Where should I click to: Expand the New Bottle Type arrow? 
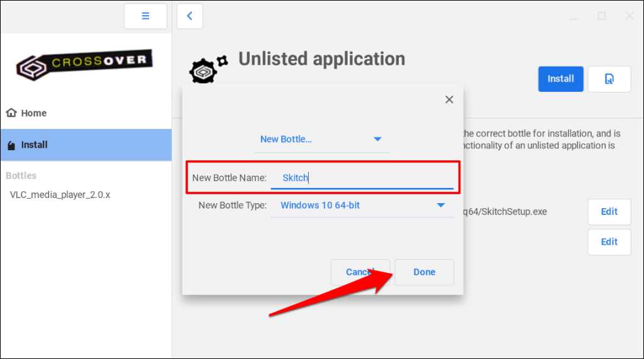pyautogui.click(x=441, y=206)
